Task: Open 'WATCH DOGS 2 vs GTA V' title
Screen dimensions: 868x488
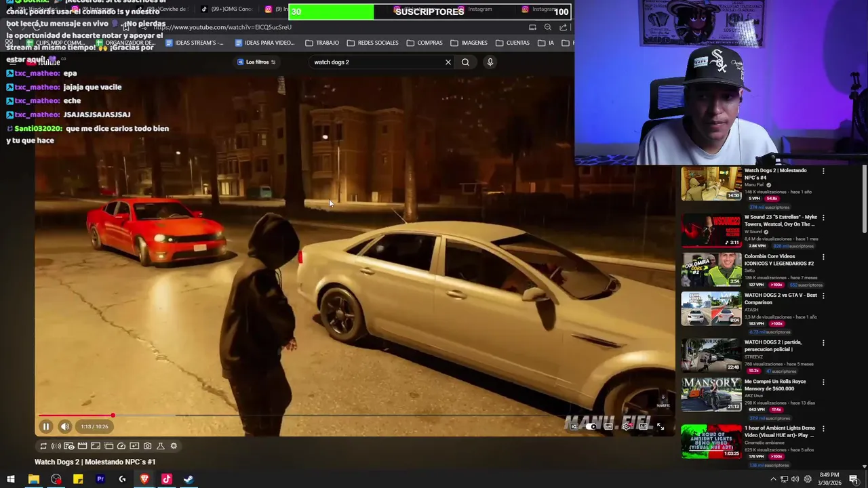Action: (781, 298)
